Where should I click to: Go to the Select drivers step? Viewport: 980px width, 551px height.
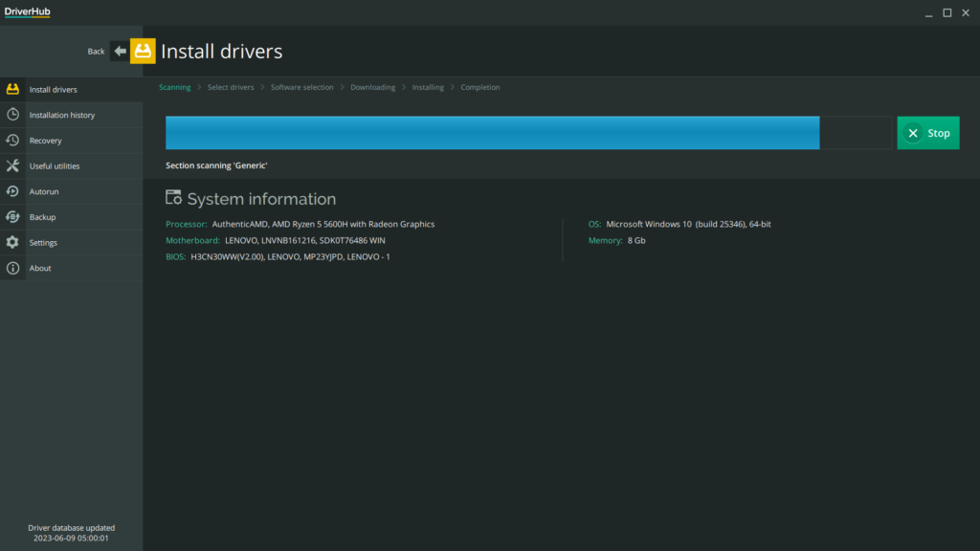point(231,87)
